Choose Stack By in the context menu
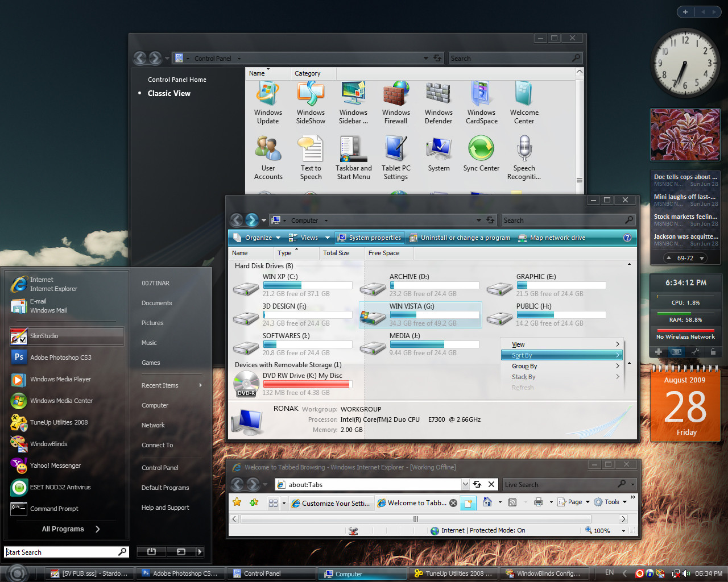This screenshot has height=582, width=728. [562, 377]
